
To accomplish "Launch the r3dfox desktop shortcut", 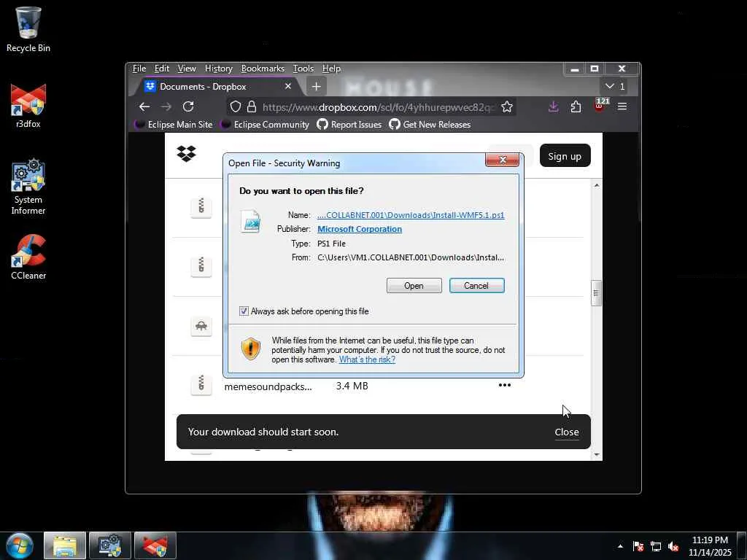I will pos(28,106).
